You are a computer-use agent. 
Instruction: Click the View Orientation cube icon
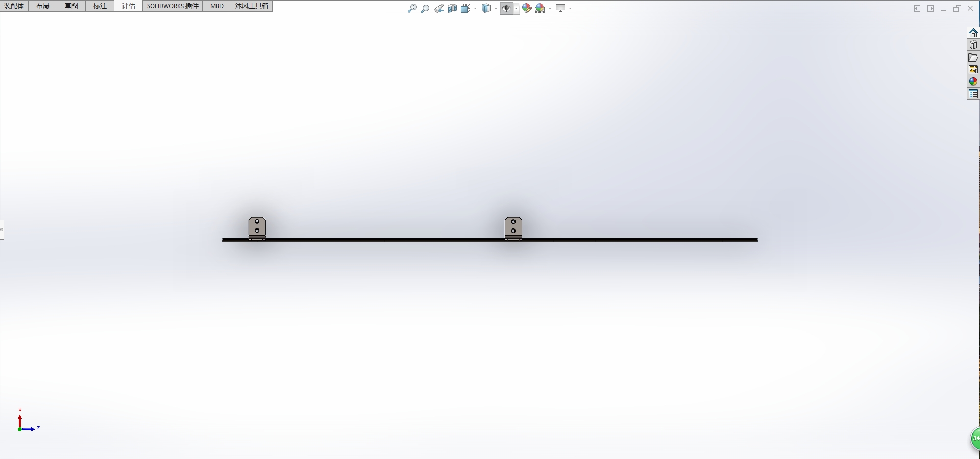[x=466, y=8]
